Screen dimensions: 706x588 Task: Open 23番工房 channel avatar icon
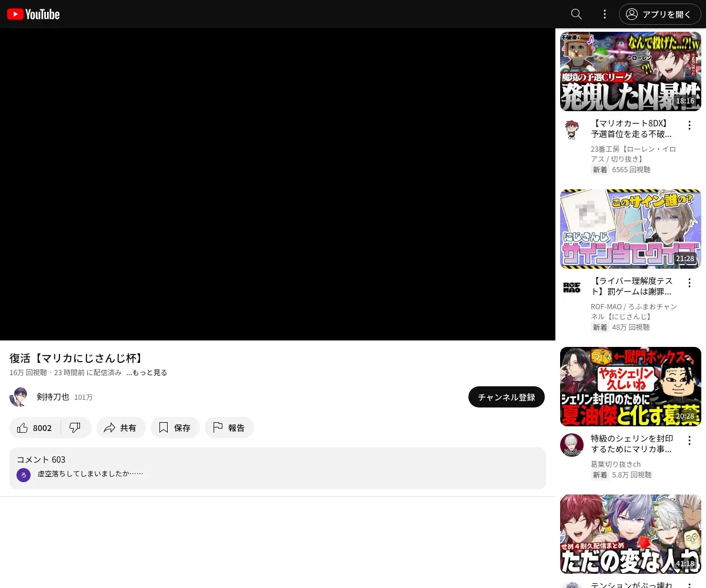click(572, 130)
